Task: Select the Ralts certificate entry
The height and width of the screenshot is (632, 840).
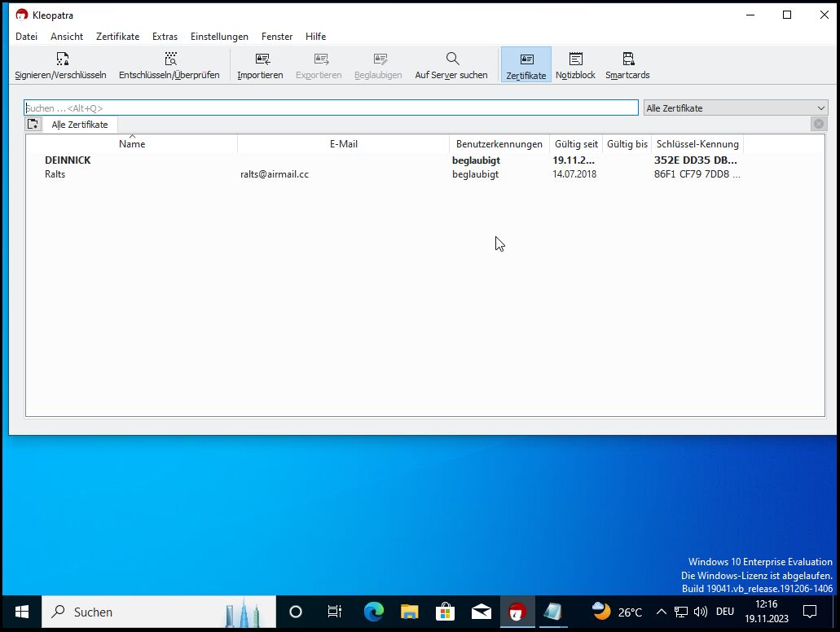Action: (x=55, y=174)
